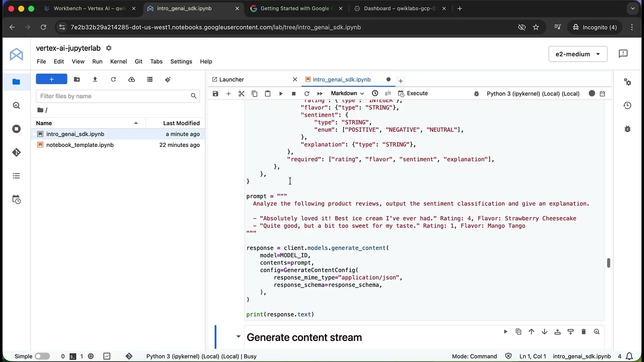The height and width of the screenshot is (362, 644).
Task: Click the cloud upload icon
Action: pos(131,79)
